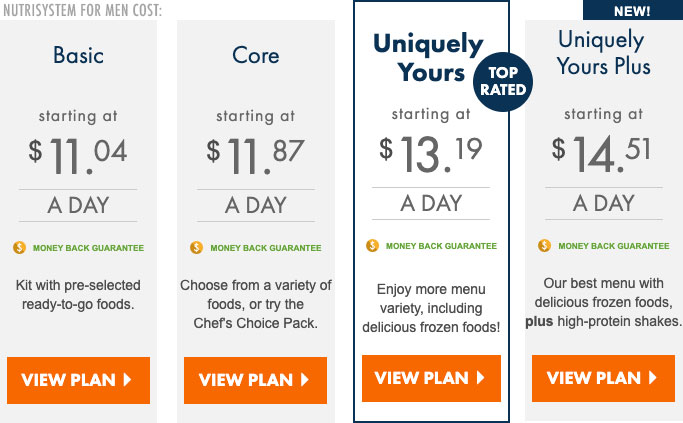The image size is (683, 423).
Task: Click Money Back Guarantee text under Basic
Action: pyautogui.click(x=88, y=248)
